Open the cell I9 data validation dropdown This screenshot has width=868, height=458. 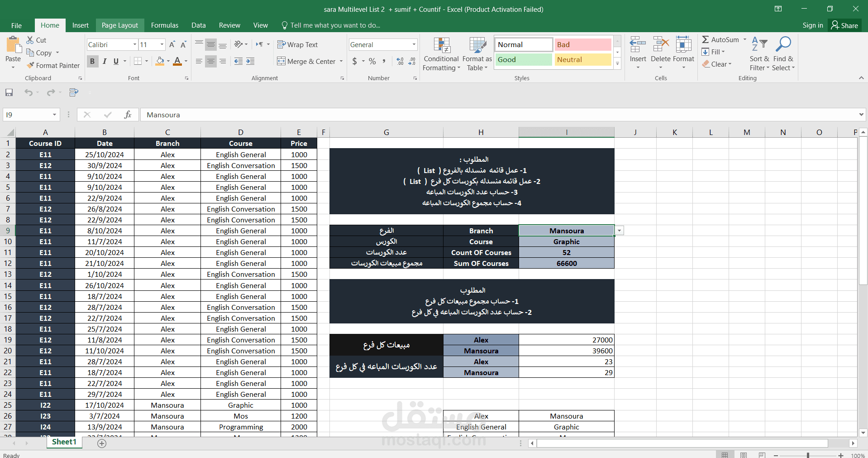pos(620,230)
